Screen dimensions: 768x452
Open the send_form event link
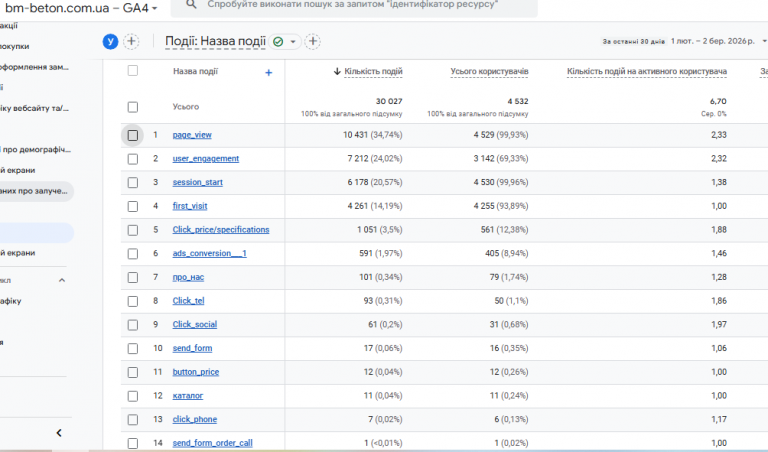(192, 348)
